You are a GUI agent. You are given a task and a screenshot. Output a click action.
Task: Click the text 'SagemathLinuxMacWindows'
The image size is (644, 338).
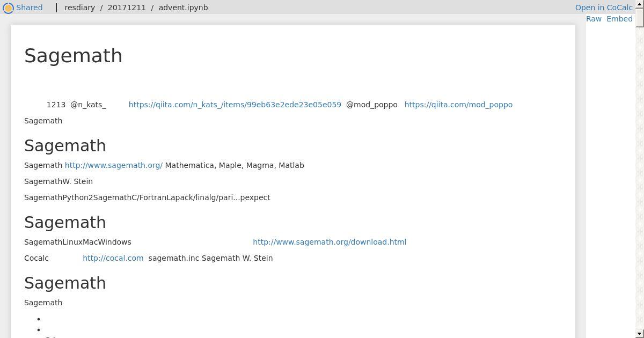78,242
